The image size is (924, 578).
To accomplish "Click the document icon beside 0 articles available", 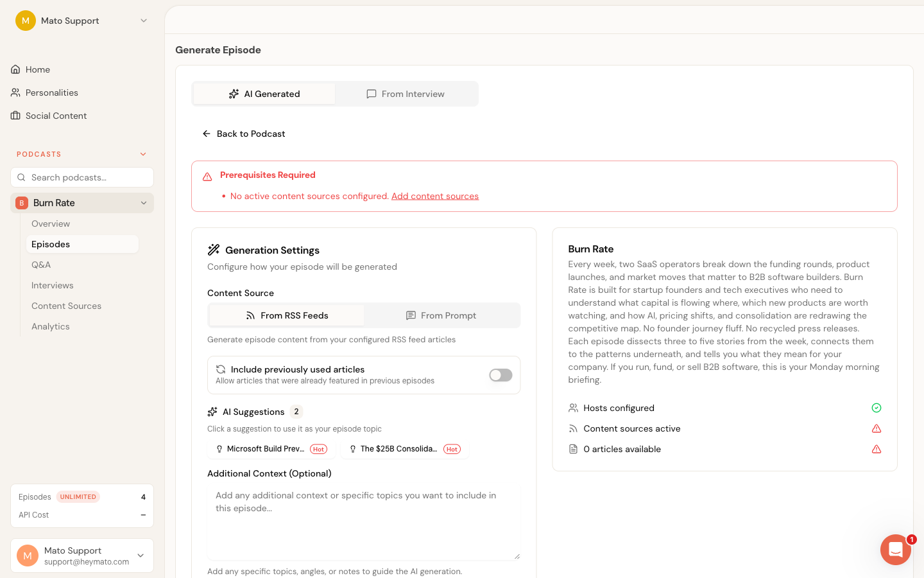I will click(x=573, y=449).
